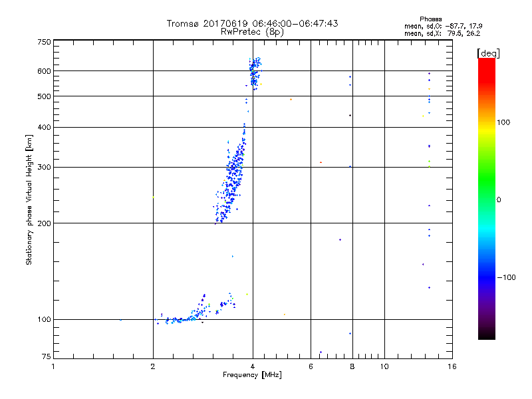
Task: Click the frequency axis label "10"
Action: [384, 366]
